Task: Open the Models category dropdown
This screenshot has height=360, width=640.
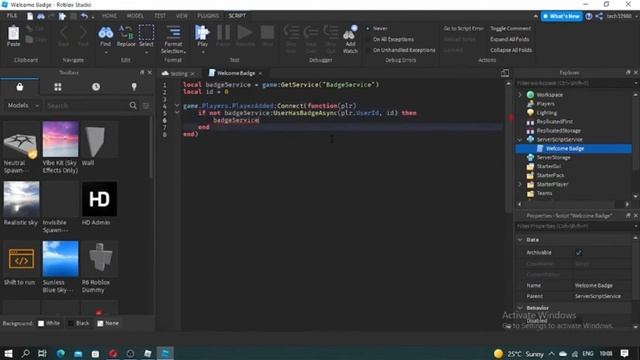Action: click(23, 105)
